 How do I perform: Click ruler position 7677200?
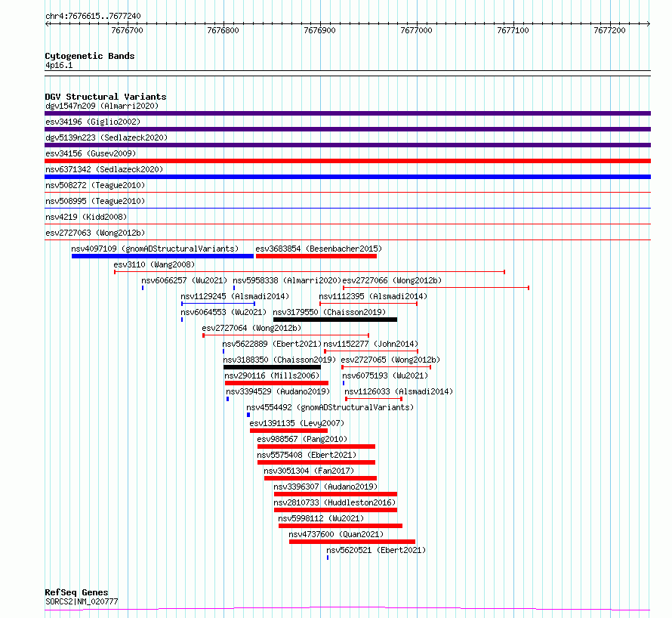[609, 30]
